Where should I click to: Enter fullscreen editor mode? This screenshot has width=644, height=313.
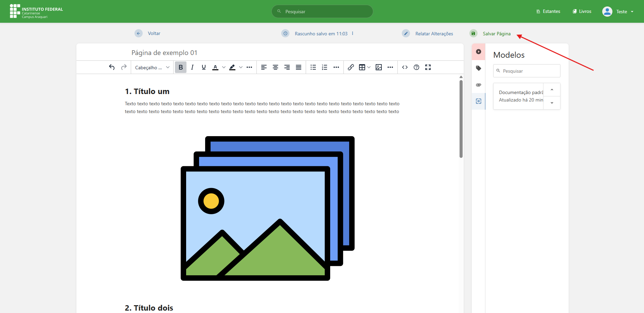(x=428, y=67)
